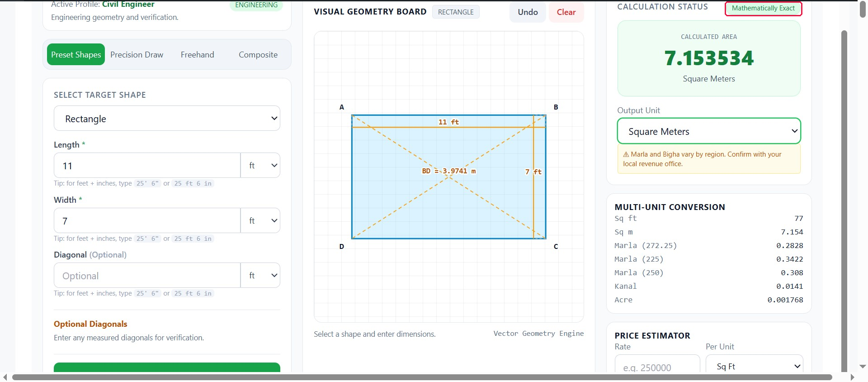
Task: Open the Width unit ft dropdown
Action: click(x=260, y=221)
